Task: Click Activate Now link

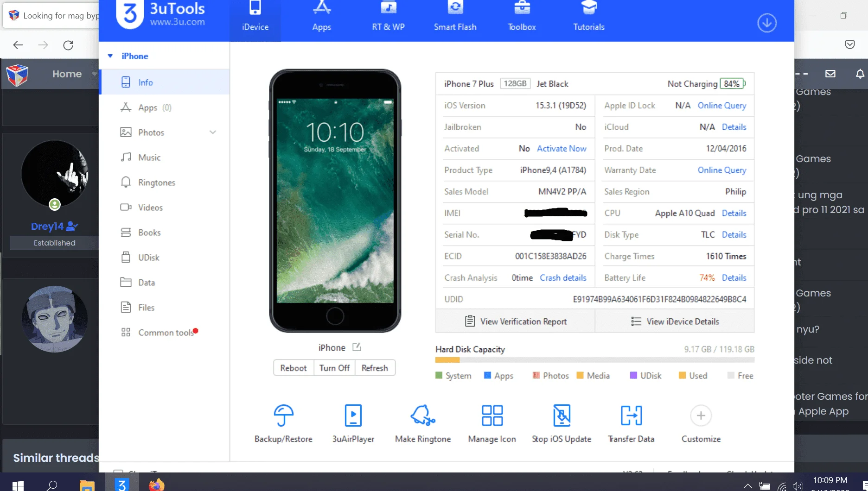Action: pos(562,149)
